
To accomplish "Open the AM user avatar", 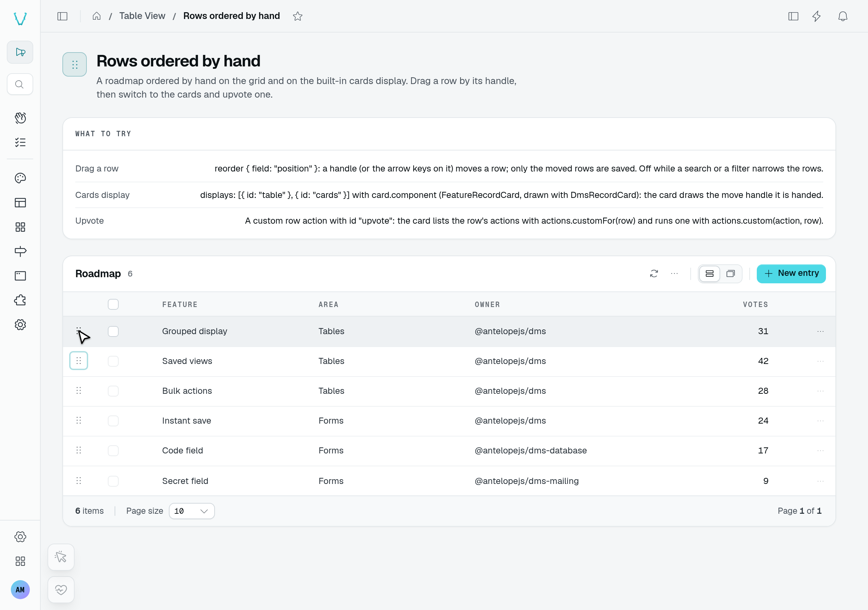I will (20, 589).
